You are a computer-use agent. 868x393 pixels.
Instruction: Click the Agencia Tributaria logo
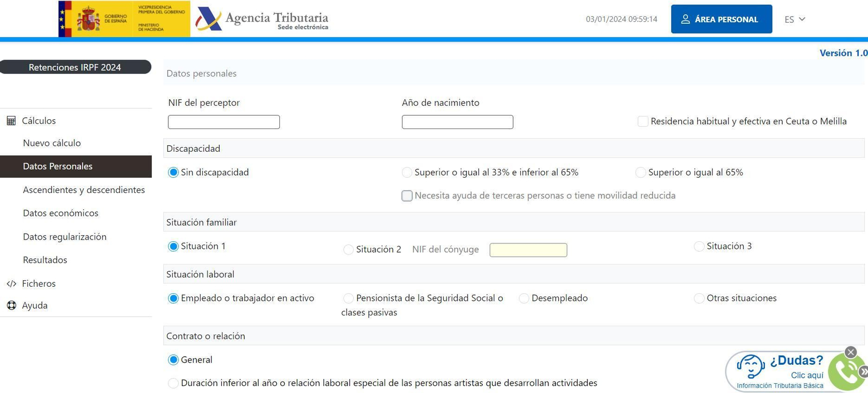pos(262,20)
